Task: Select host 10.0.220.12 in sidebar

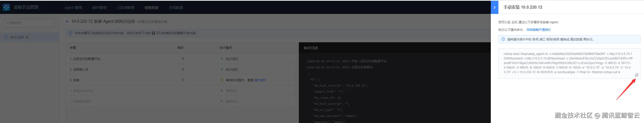Action: pyautogui.click(x=30, y=37)
